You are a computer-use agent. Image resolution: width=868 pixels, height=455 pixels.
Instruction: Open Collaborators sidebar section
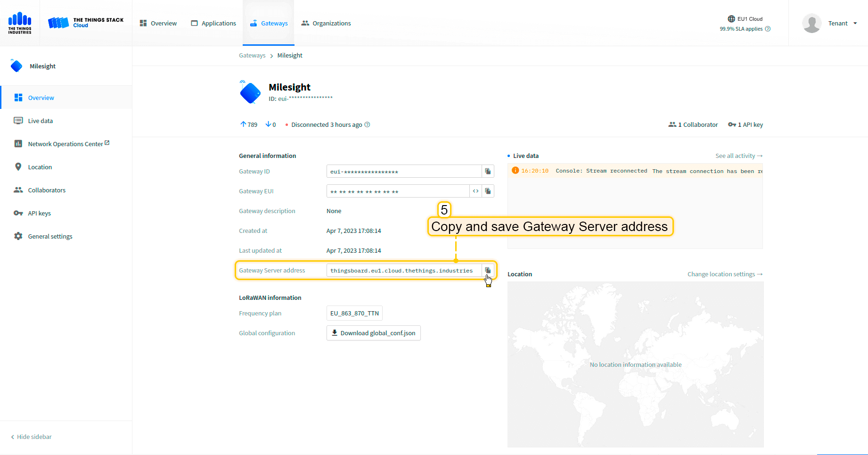[x=47, y=190]
